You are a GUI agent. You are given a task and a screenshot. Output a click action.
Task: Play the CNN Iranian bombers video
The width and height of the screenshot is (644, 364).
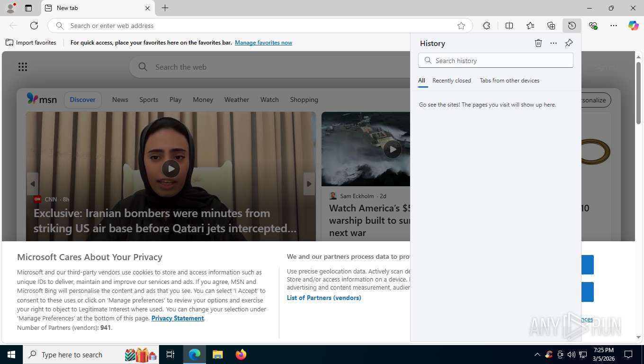pos(170,168)
